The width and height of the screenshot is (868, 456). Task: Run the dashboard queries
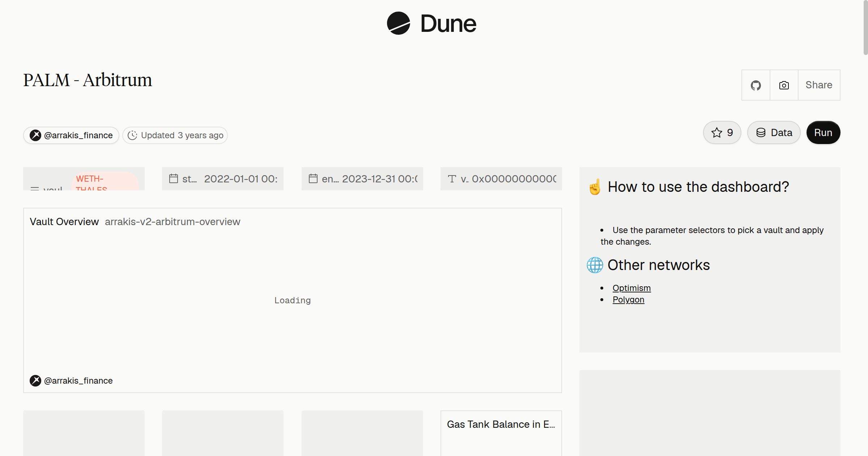(823, 132)
